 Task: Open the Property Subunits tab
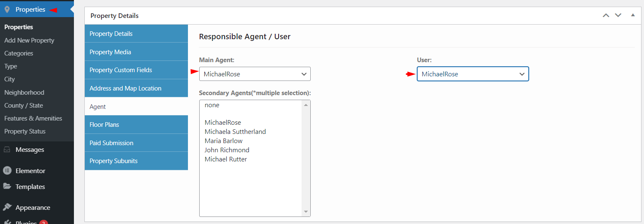click(136, 161)
